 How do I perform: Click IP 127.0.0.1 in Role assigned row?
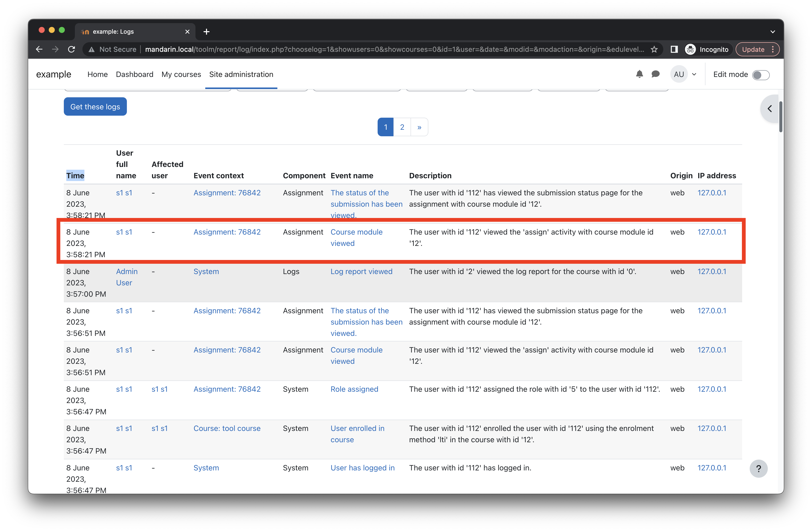click(x=711, y=389)
